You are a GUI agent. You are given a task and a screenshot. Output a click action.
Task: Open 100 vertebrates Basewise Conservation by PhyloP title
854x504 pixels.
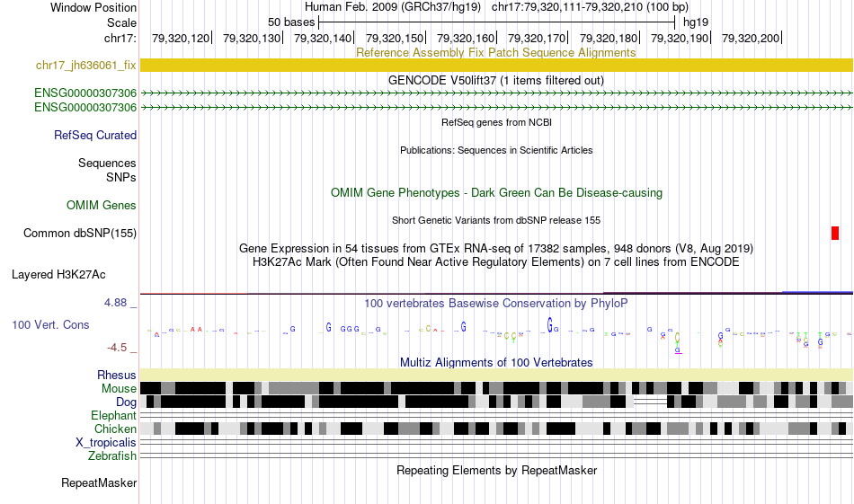click(x=496, y=303)
